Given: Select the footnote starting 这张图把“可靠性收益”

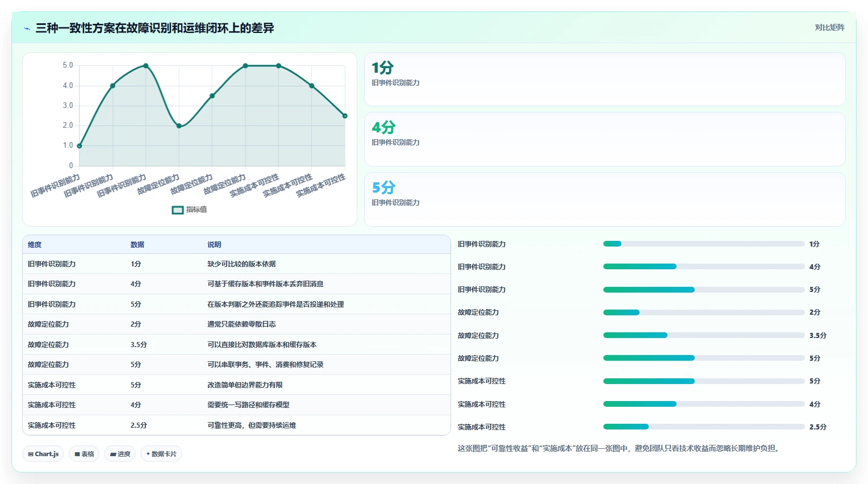Looking at the screenshot, I should 620,448.
